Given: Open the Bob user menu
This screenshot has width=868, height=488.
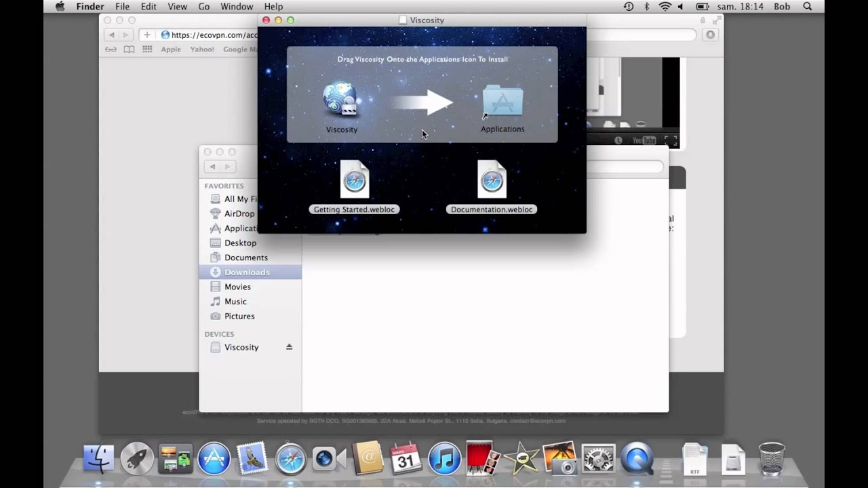Looking at the screenshot, I should pos(782,7).
